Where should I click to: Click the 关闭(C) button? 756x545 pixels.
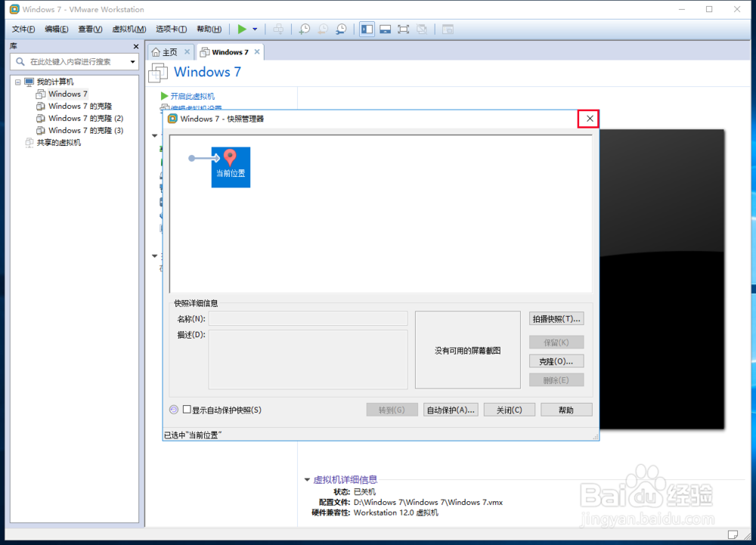click(510, 410)
